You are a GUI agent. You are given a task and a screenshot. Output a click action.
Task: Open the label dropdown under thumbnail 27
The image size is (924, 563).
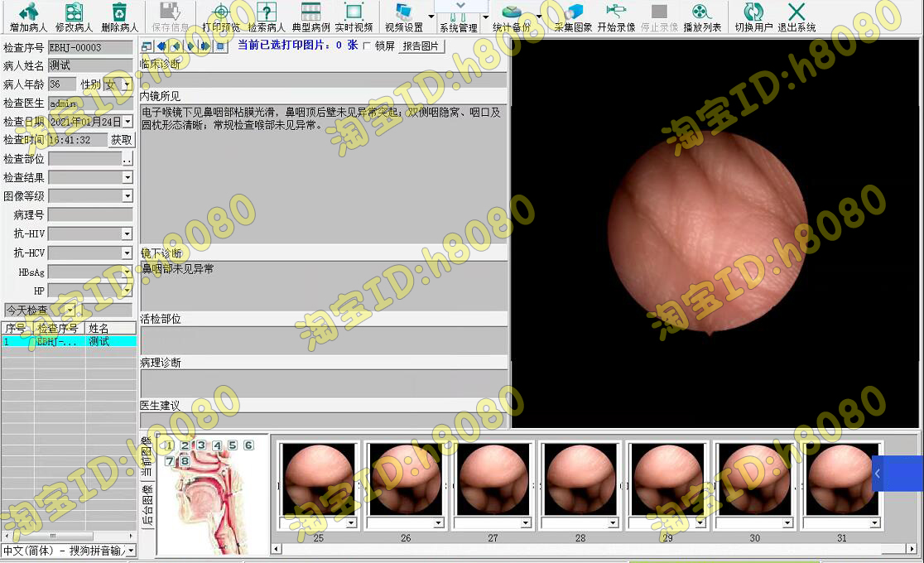coord(526,523)
